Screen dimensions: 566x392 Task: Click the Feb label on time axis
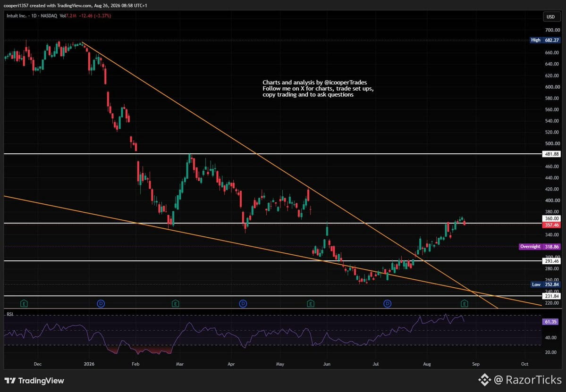point(135,364)
